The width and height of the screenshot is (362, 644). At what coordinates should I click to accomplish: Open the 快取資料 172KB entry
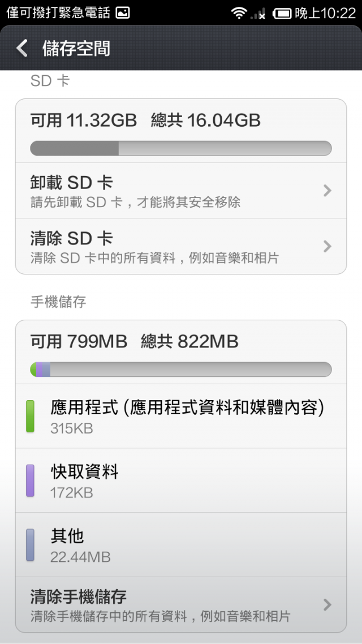(181, 480)
